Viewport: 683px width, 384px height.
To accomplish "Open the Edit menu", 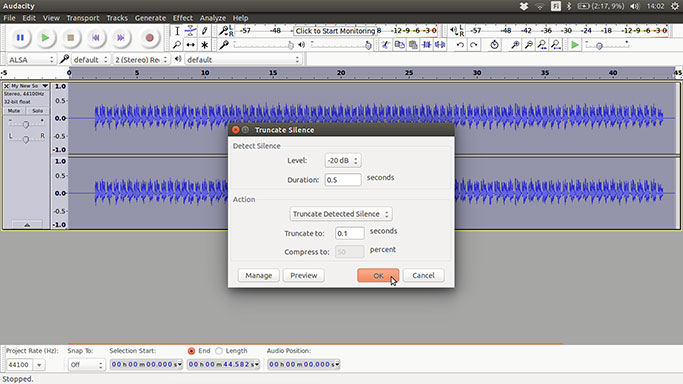I will pyautogui.click(x=29, y=18).
